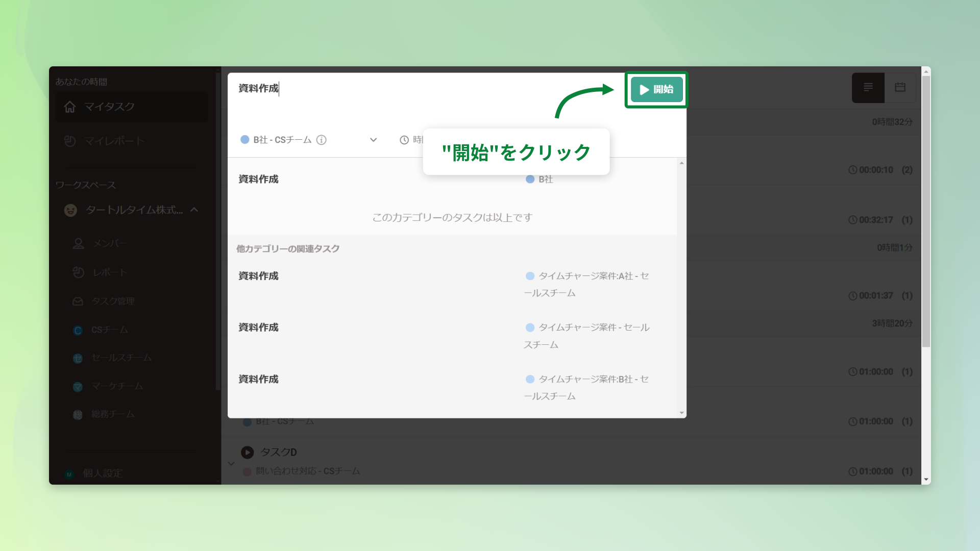Switch to calendar view
This screenshot has height=551, width=980.
(x=900, y=88)
